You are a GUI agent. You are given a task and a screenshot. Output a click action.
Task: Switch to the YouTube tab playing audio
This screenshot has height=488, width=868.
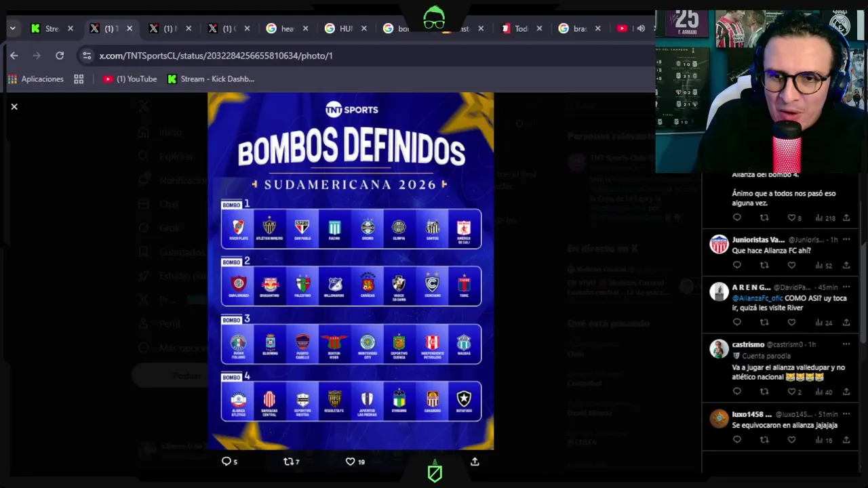pos(631,28)
